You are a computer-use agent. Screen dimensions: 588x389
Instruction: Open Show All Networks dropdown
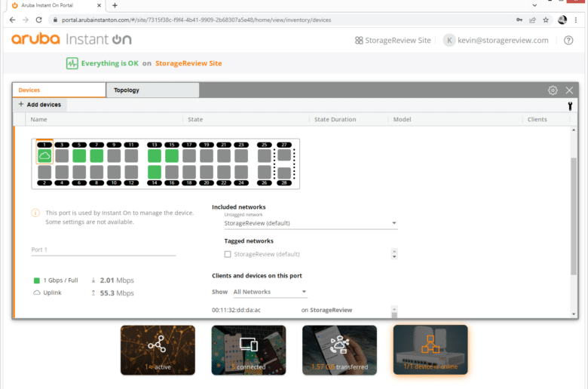click(270, 292)
